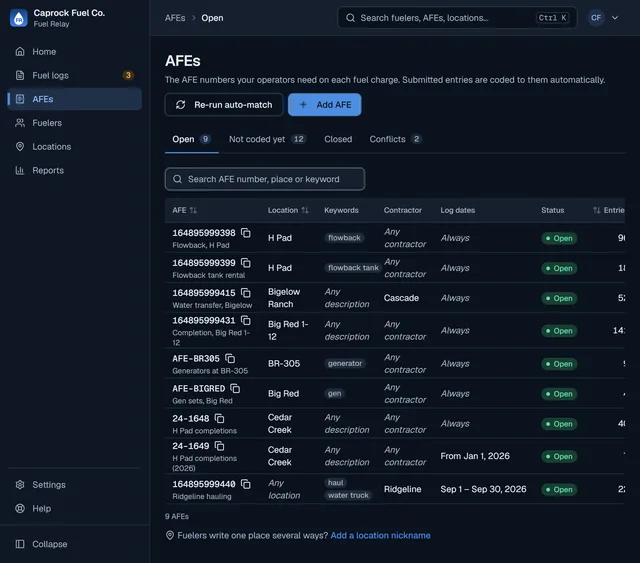
Task: Click the Fuel logs badge showing 3
Action: 128,75
